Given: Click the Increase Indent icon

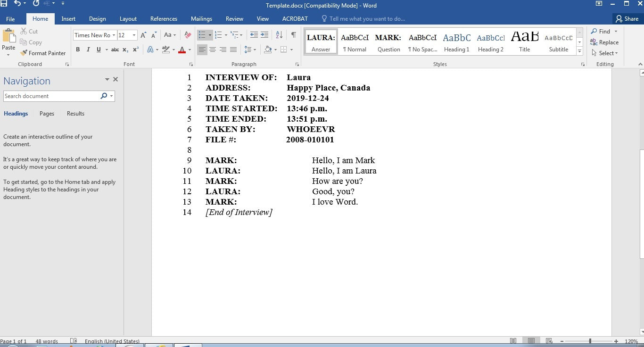Looking at the screenshot, I should (264, 35).
